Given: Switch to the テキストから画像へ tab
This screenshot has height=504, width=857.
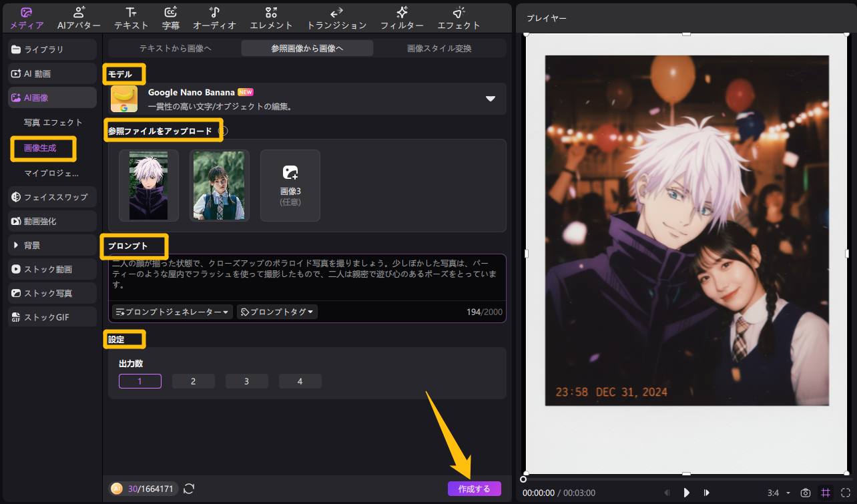Looking at the screenshot, I should point(175,48).
